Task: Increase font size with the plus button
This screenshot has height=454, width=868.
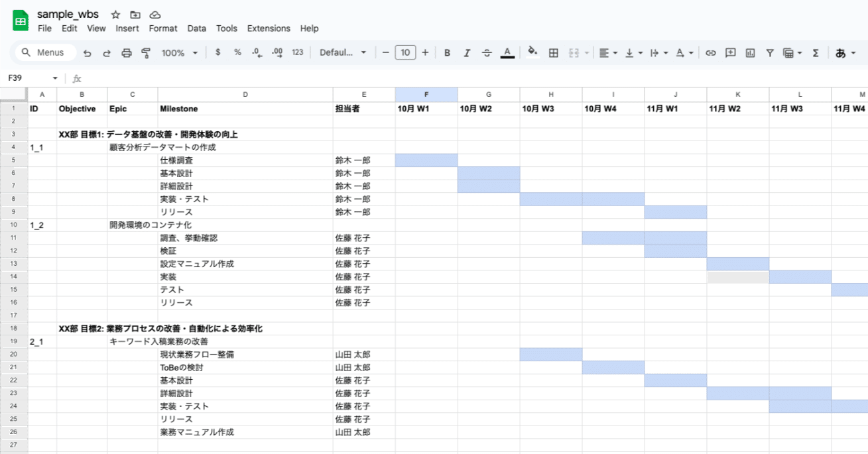Action: tap(425, 52)
